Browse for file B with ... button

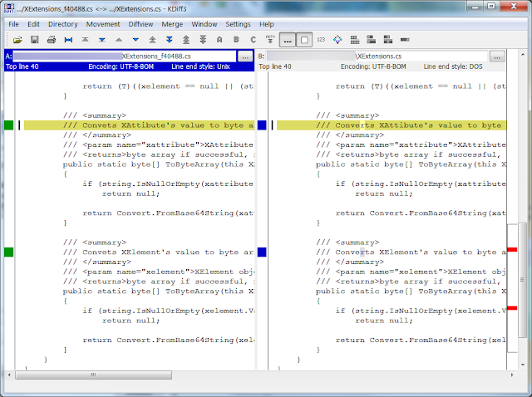497,56
